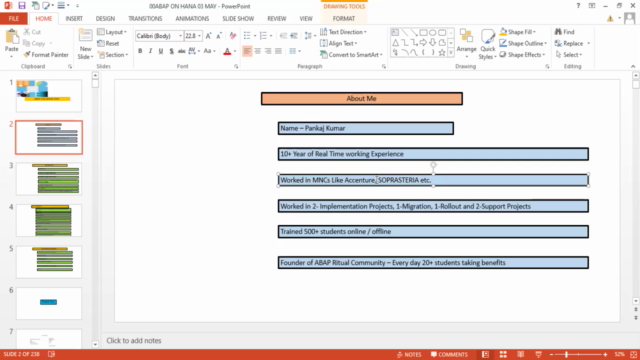This screenshot has width=640, height=360.
Task: Toggle Bold formatting
Action: [140, 51]
